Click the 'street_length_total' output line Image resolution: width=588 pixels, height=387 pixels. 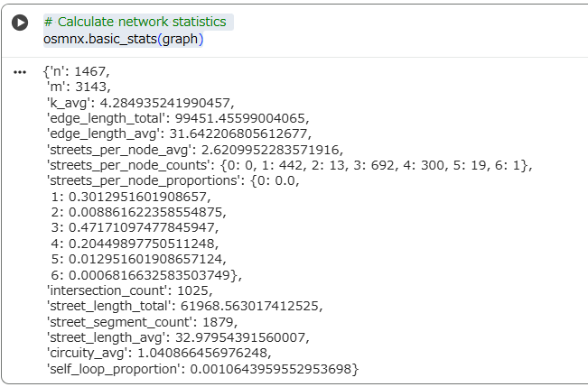point(184,306)
